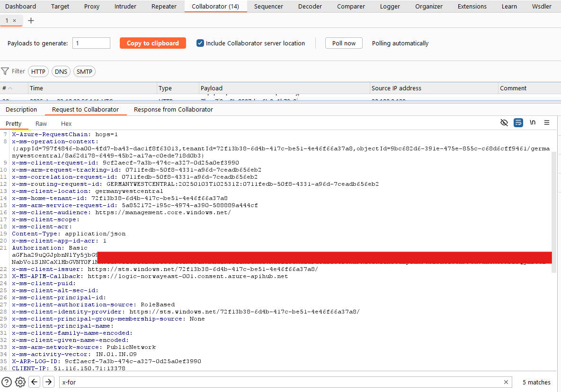Click the CLIENT-IP header line

tap(69, 368)
